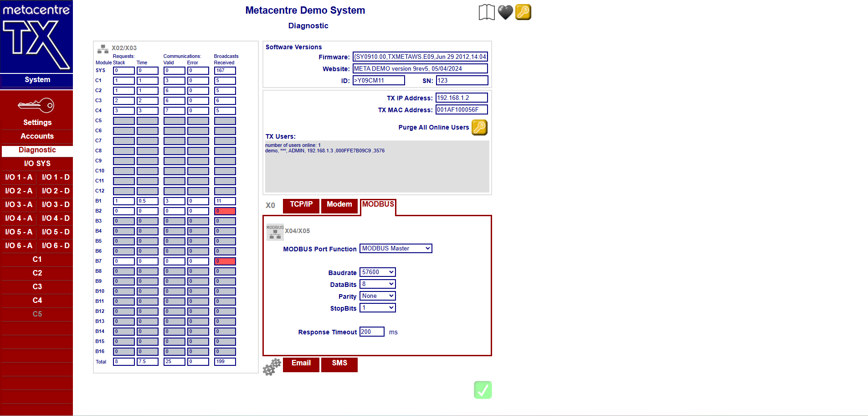Open the MODBUS Port Function dropdown

tap(395, 249)
